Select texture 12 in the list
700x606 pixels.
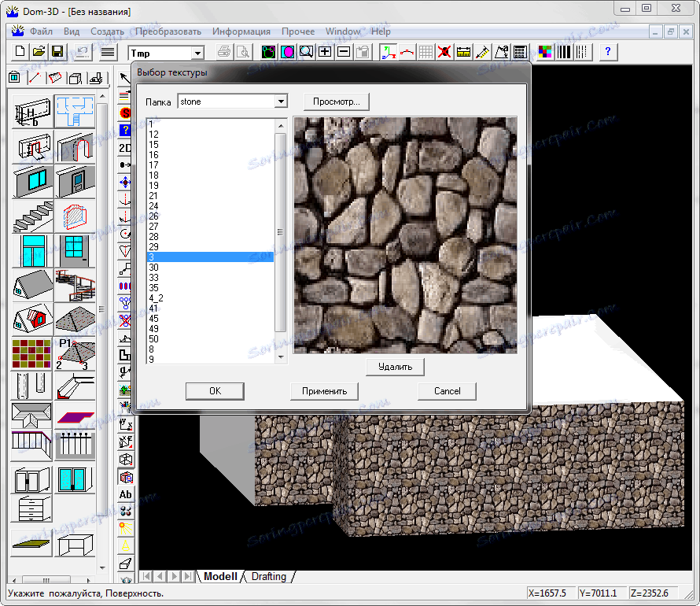(210, 134)
